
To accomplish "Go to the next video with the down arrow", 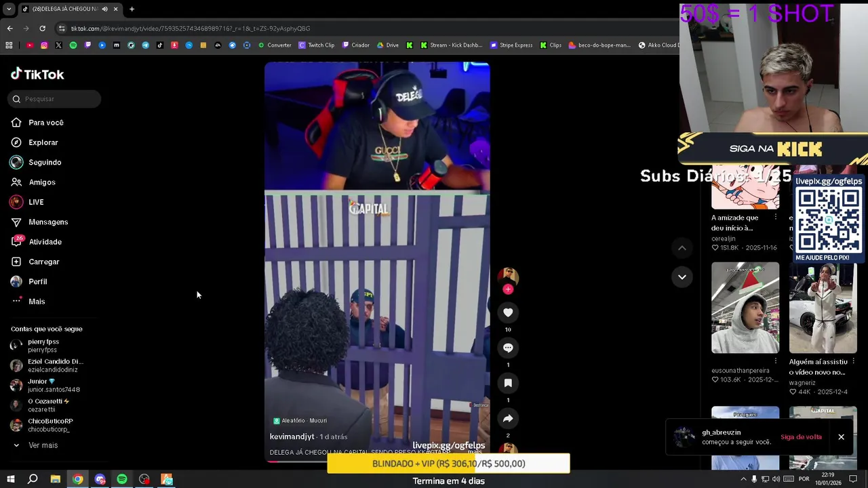I will pyautogui.click(x=682, y=277).
